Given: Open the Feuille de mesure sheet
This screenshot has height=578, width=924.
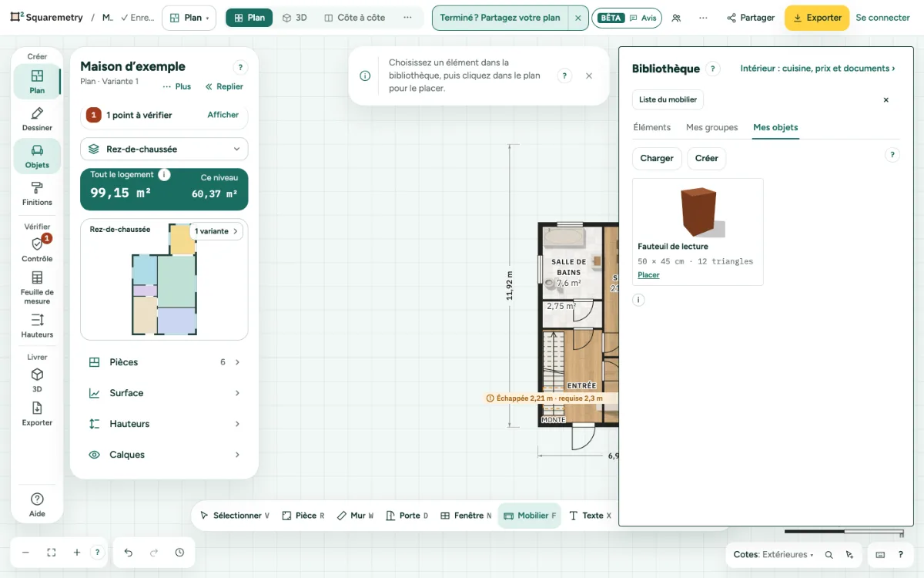Looking at the screenshot, I should (37, 287).
